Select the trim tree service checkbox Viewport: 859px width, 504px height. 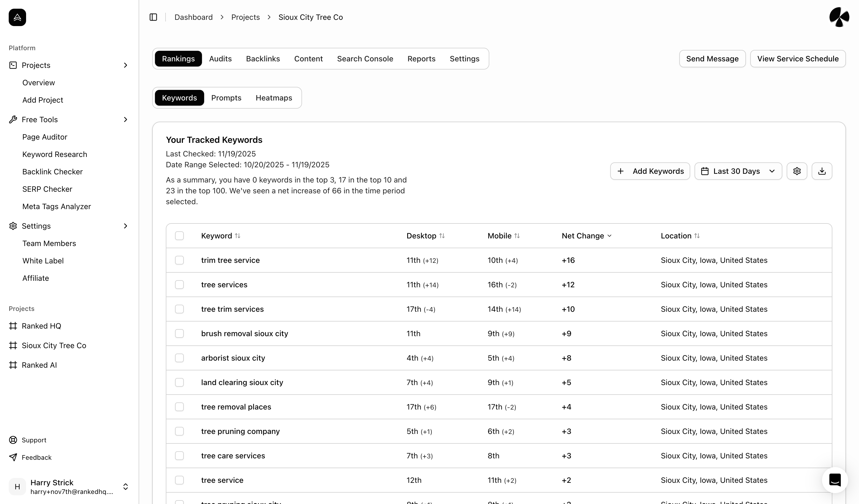(179, 260)
